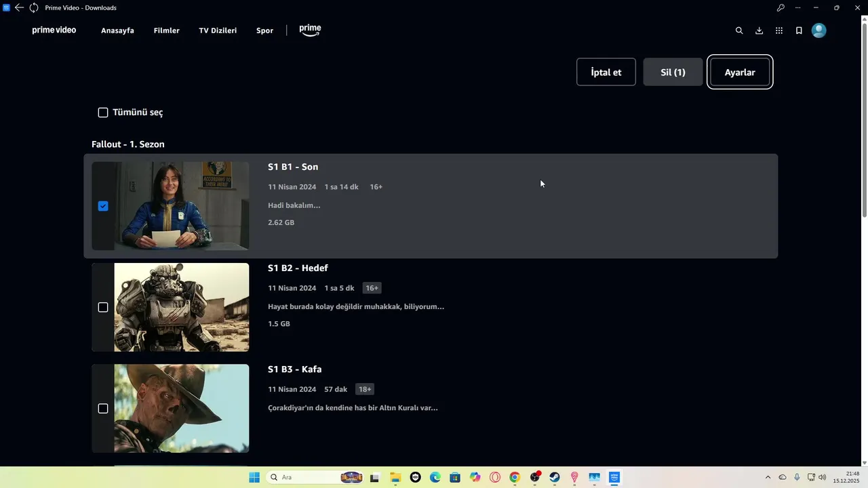The height and width of the screenshot is (488, 868).
Task: Reload with the refresh icon in title bar
Action: coord(34,7)
